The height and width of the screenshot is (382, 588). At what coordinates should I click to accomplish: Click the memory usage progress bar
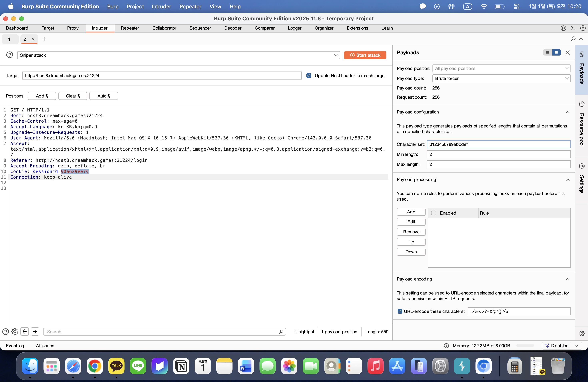point(525,345)
